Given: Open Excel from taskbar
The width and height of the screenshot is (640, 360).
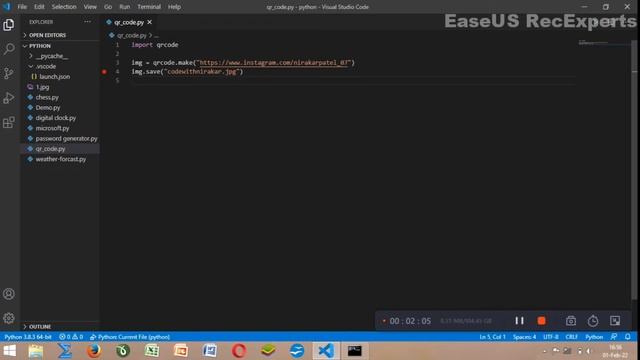Looking at the screenshot, I should point(152,351).
